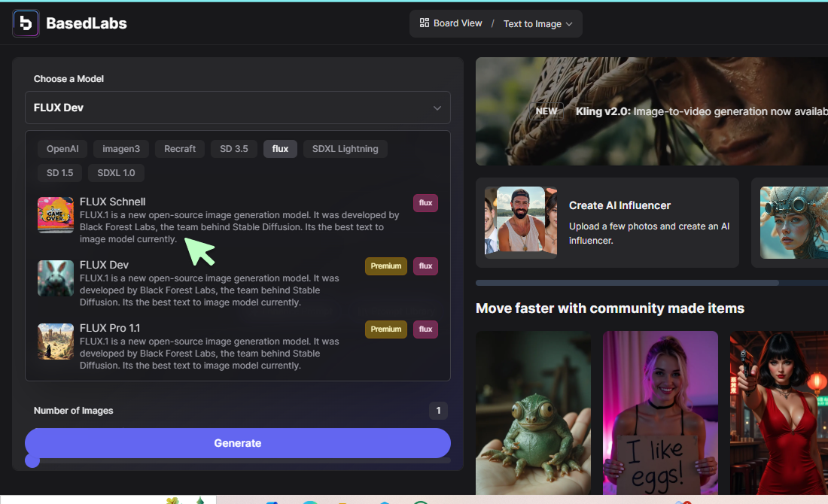
Task: Click the flux badge on FLUX Schnell
Action: pos(425,203)
